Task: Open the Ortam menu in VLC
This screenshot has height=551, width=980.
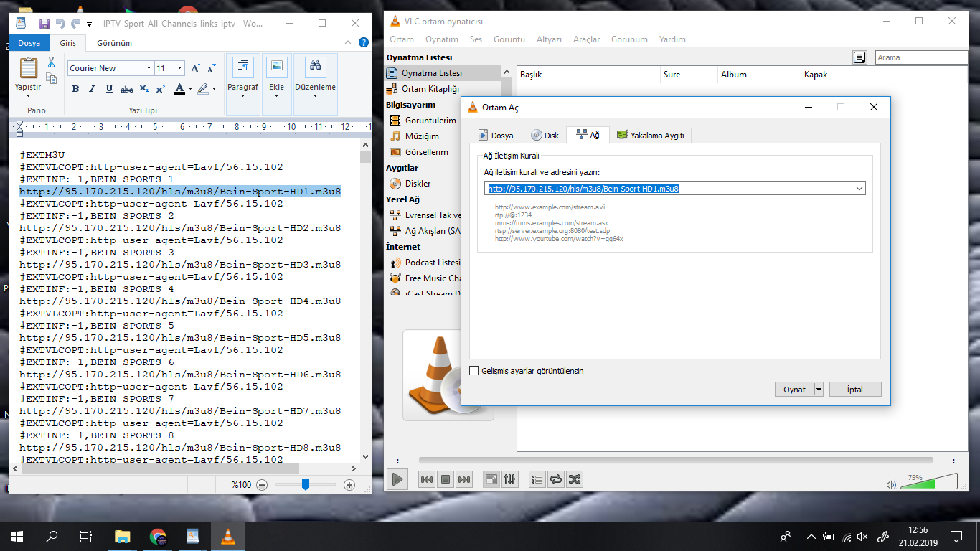Action: [x=402, y=39]
